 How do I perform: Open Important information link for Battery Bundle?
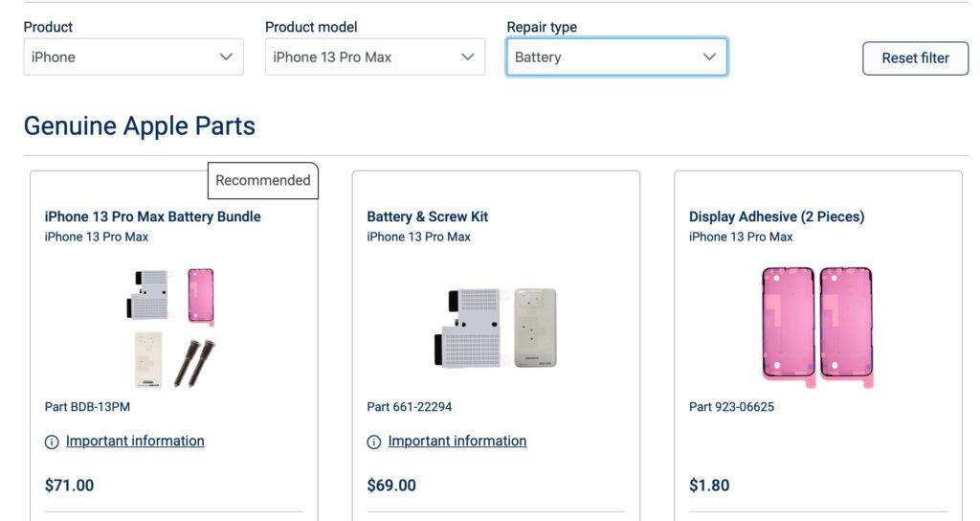[x=135, y=441]
